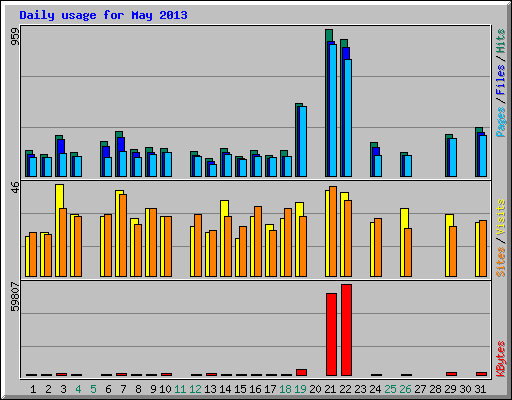Click day label 23 on x-axis
The image size is (512, 400).
pyautogui.click(x=360, y=389)
